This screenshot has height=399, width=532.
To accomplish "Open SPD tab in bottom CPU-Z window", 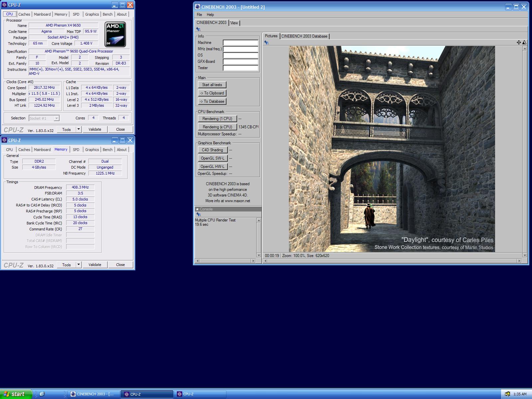I will click(x=76, y=150).
